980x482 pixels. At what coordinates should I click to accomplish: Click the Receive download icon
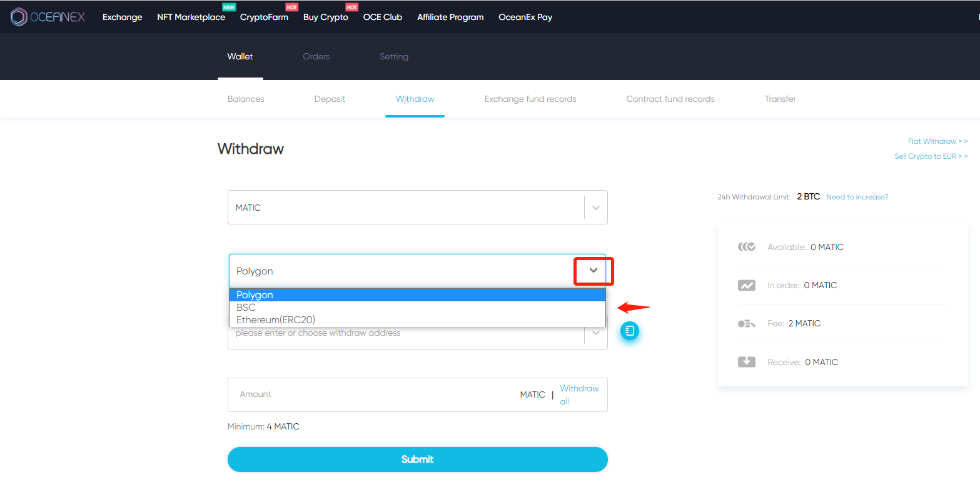pos(747,362)
